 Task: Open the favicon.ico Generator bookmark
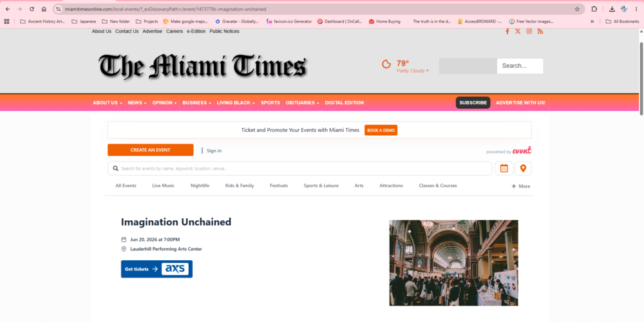289,21
